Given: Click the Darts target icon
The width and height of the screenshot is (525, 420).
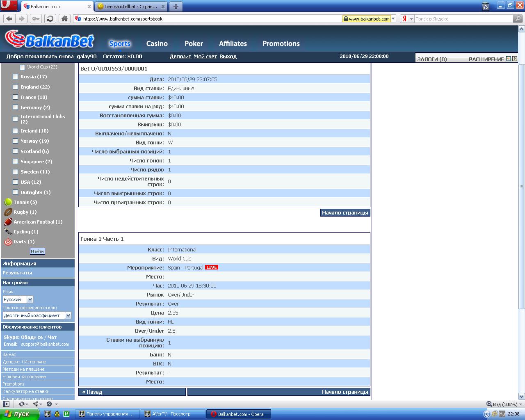Looking at the screenshot, I should pos(8,242).
